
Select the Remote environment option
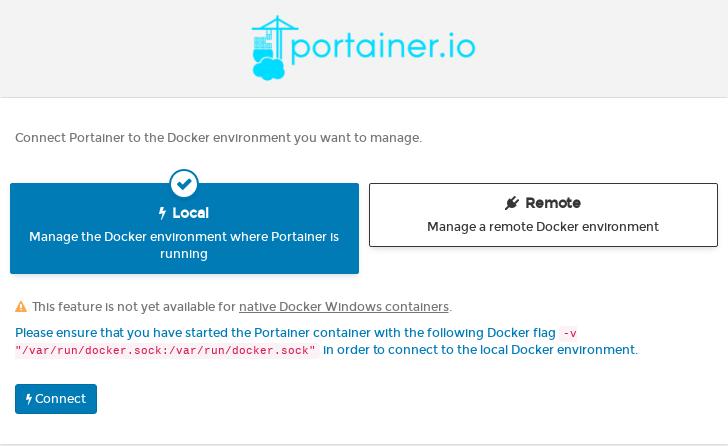pyautogui.click(x=543, y=215)
